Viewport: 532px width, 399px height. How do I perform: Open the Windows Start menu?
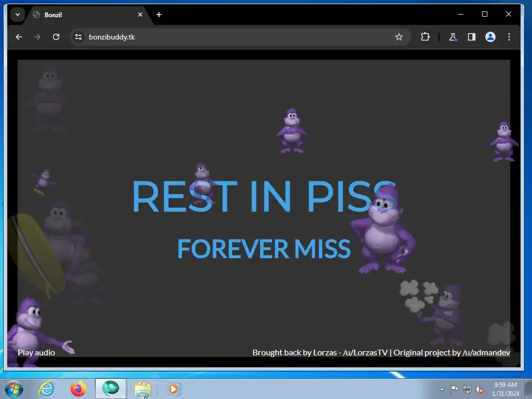[x=14, y=389]
